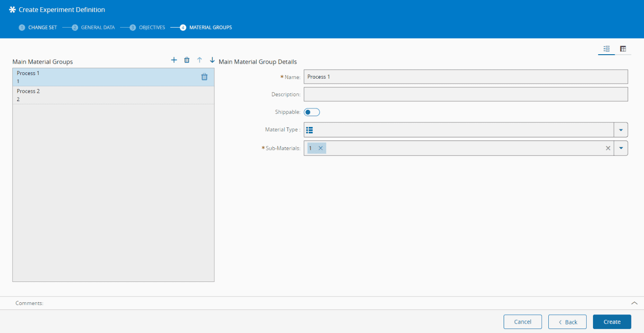Switch to table view of material groups
Image resolution: width=644 pixels, height=333 pixels.
click(623, 48)
